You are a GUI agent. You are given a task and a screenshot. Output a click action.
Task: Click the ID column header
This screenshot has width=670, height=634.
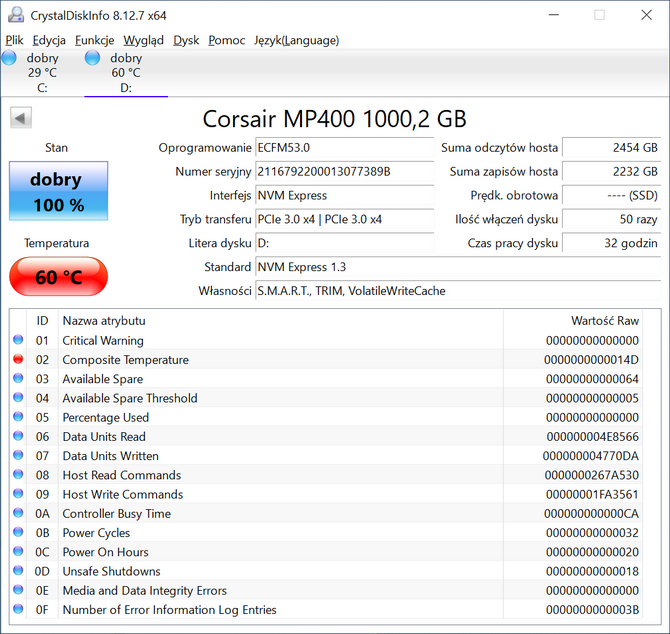(42, 320)
